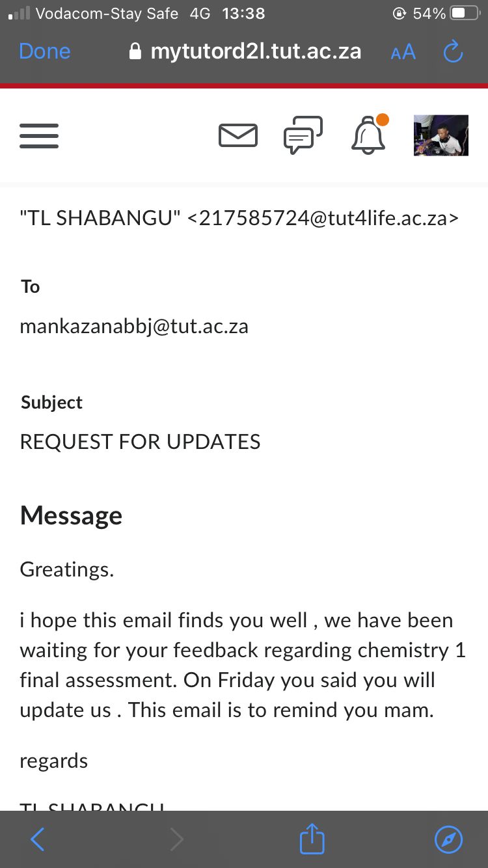Go back with the left chevron

point(38,839)
